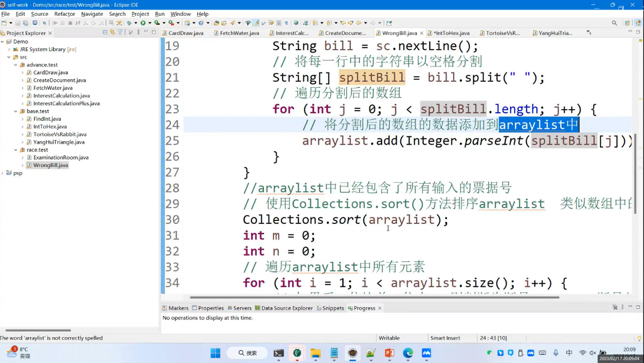This screenshot has height=363, width=644.
Task: Toggle Mark Occurrences highlighter button
Action: click(x=256, y=23)
